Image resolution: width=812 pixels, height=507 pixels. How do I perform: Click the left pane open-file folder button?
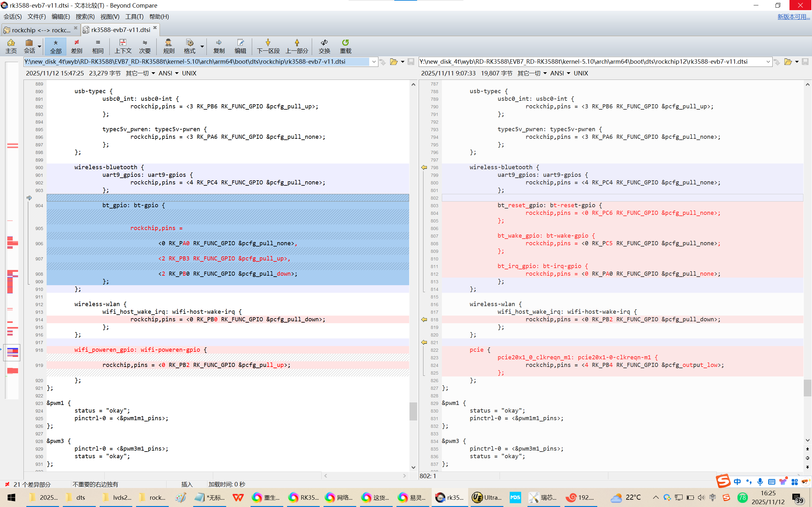[x=394, y=62]
